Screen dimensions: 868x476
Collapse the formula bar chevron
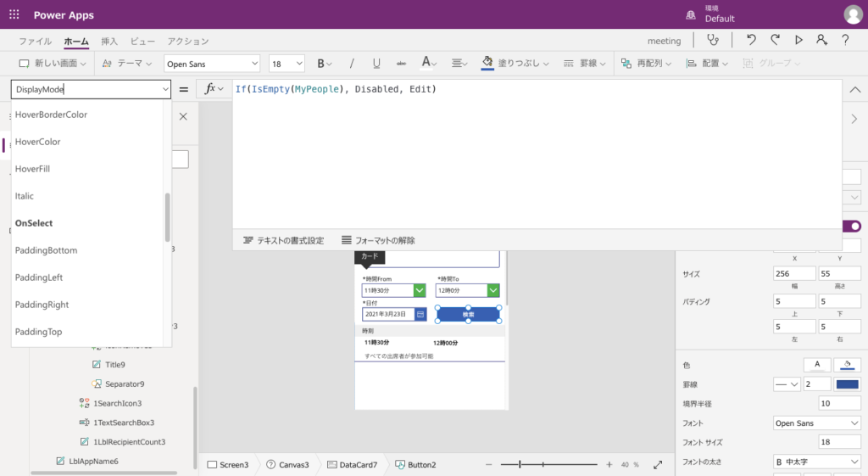pos(855,89)
